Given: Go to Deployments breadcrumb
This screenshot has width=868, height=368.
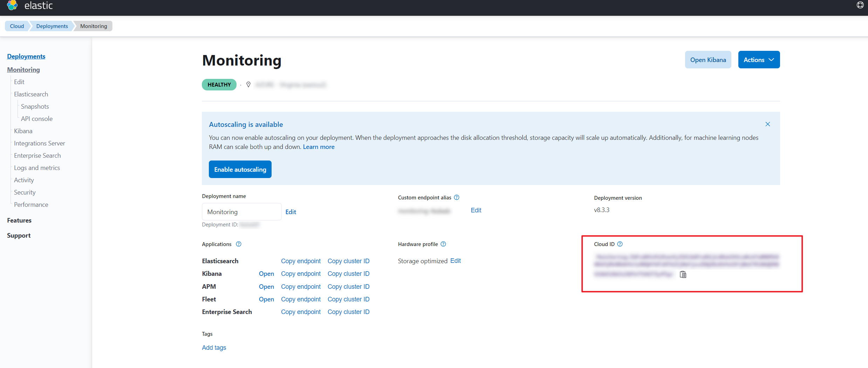Looking at the screenshot, I should [52, 26].
